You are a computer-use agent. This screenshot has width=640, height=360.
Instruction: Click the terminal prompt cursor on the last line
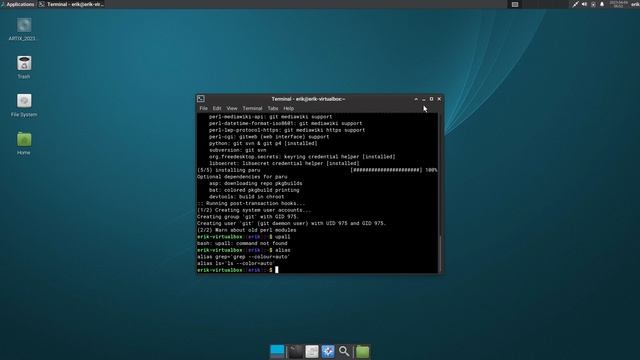click(x=276, y=270)
